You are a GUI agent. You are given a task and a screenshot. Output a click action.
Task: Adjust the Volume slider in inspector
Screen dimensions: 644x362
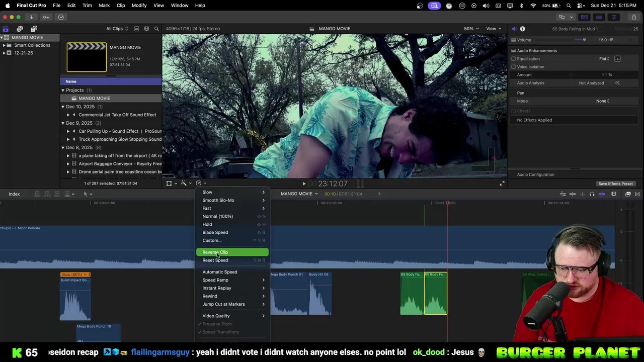584,40
